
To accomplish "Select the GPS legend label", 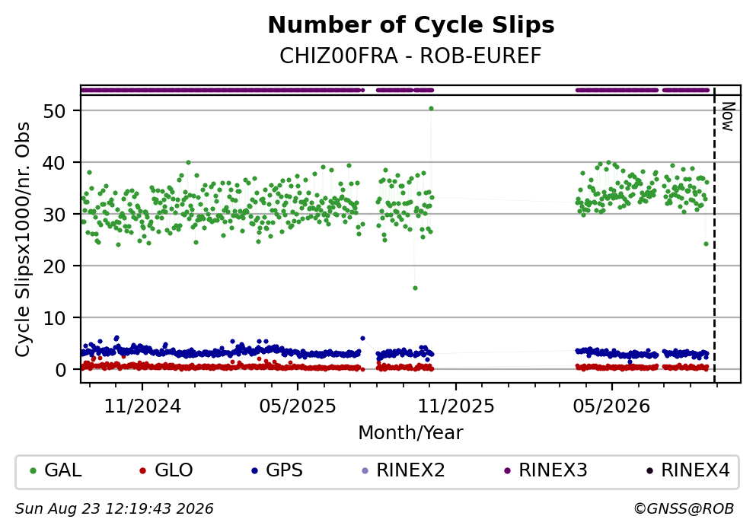I will (285, 470).
